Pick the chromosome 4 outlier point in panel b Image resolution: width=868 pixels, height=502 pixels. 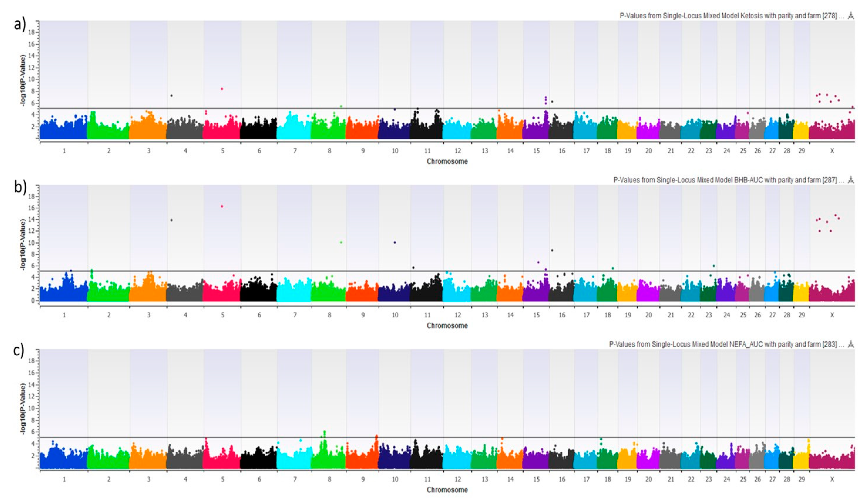pos(172,220)
